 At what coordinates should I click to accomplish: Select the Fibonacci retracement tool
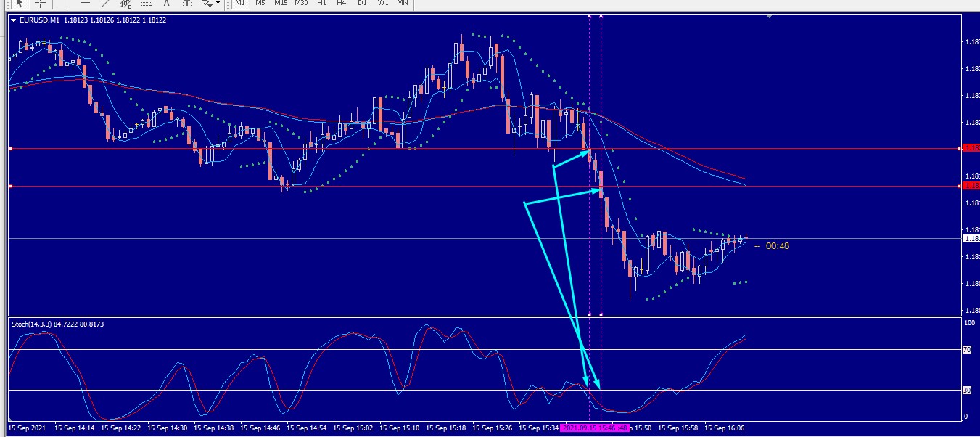[146, 4]
